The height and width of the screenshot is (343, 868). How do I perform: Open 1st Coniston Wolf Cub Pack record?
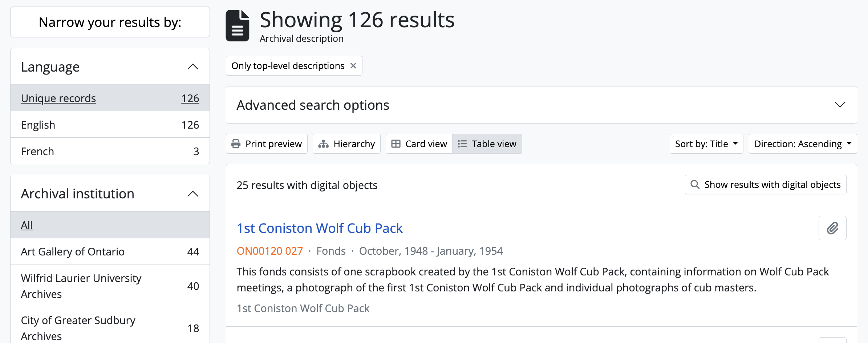click(x=320, y=228)
